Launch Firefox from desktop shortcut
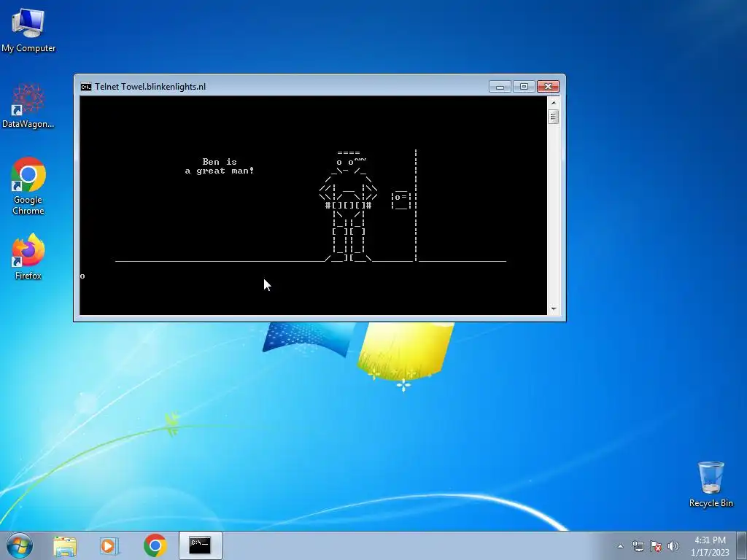The width and height of the screenshot is (747, 560). pos(28,257)
